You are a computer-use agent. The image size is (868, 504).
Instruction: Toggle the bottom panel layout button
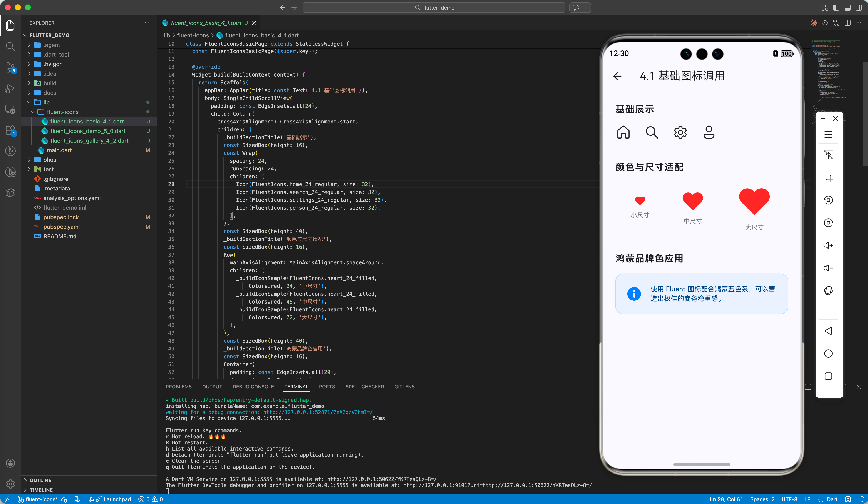847,8
